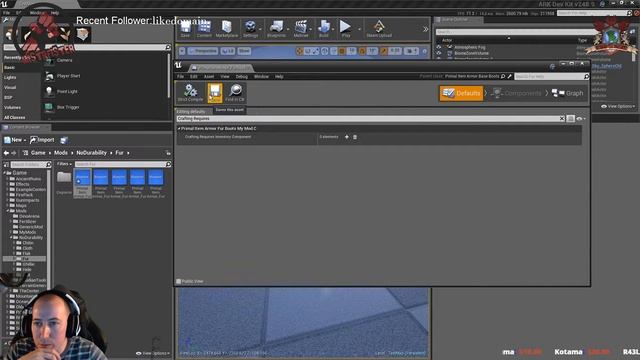640x360 pixels.
Task: Switch to Graph mode in the blueprint editor
Action: 568,93
